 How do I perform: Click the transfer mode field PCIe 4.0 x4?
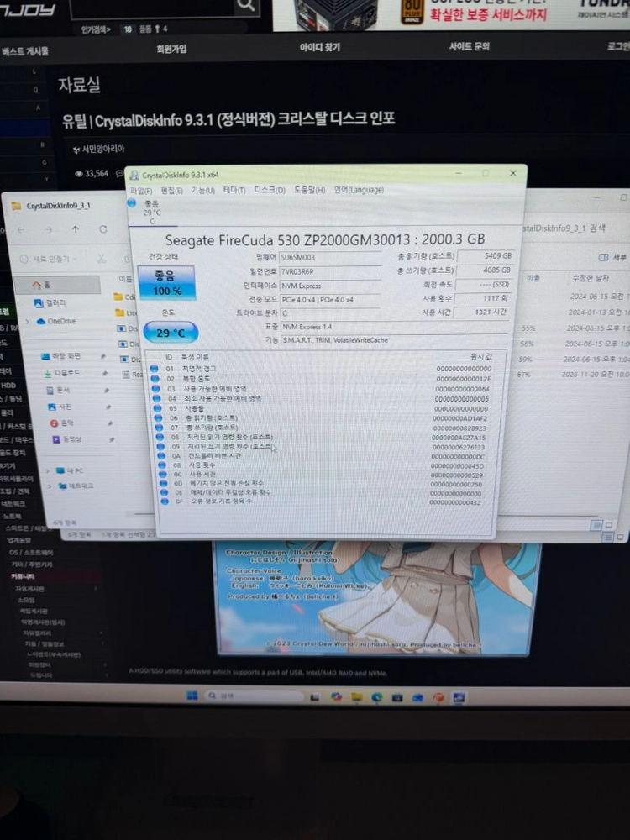330,300
